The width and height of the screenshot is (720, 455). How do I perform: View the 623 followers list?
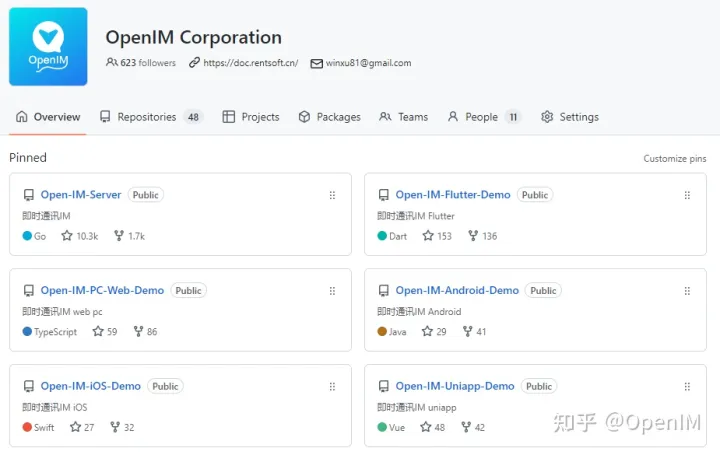pyautogui.click(x=141, y=62)
